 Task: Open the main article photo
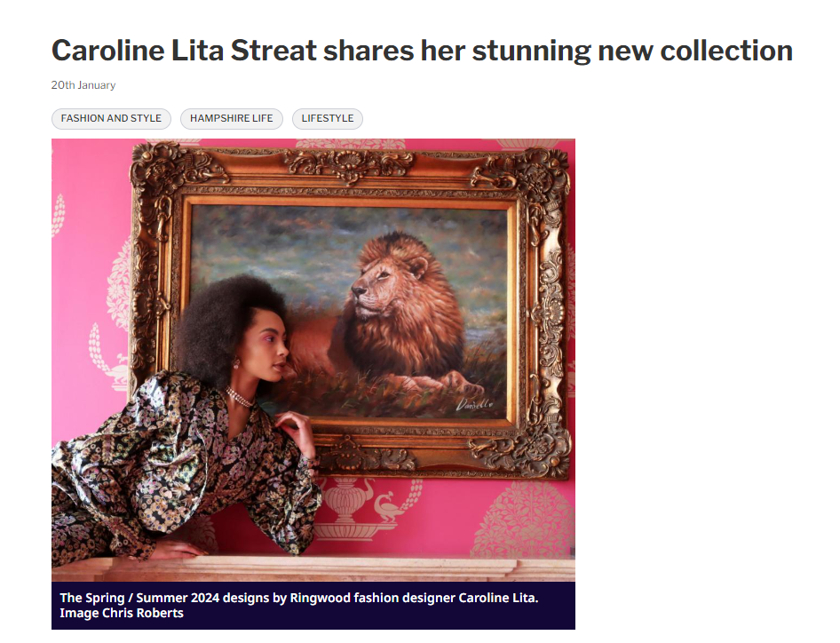[313, 360]
